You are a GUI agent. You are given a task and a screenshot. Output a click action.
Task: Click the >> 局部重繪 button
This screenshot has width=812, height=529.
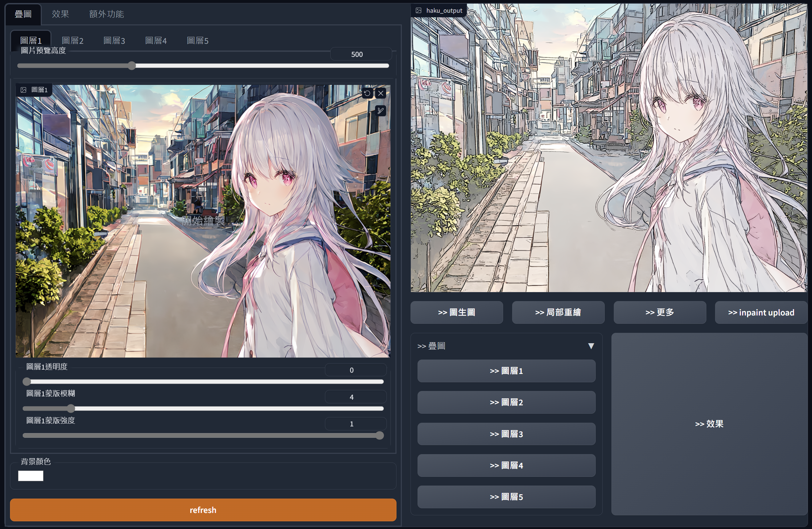pos(558,312)
